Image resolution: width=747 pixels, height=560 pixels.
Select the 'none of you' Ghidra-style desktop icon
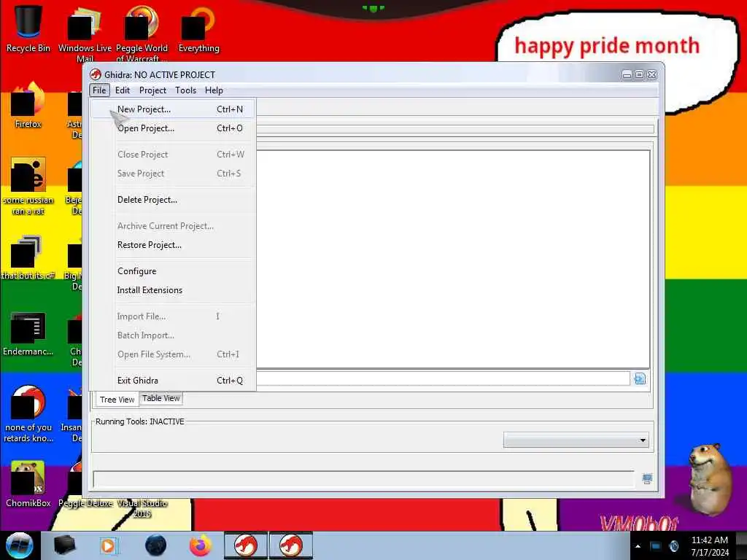point(28,414)
